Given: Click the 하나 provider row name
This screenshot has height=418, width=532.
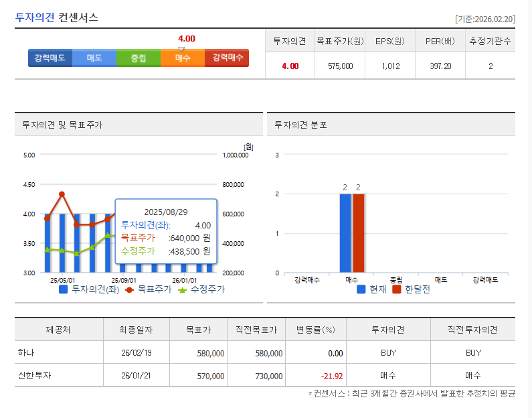Looking at the screenshot, I should click(26, 353).
